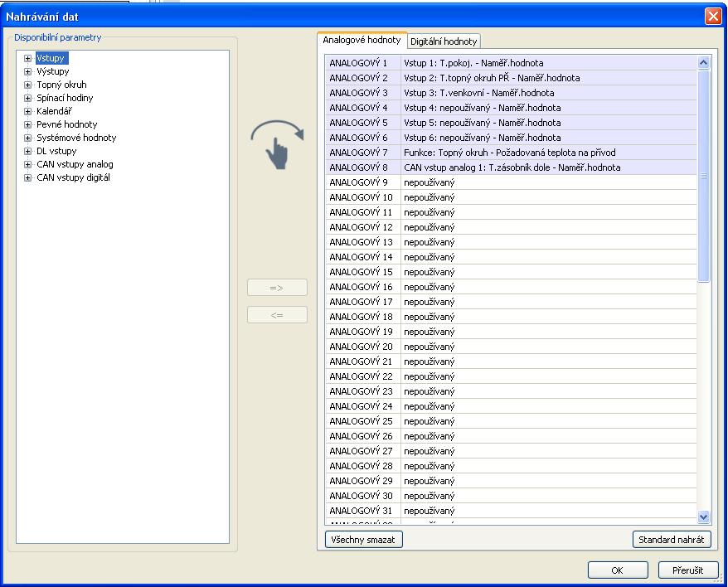
Task: Select Vstupy in the parameter tree
Action: [51, 58]
